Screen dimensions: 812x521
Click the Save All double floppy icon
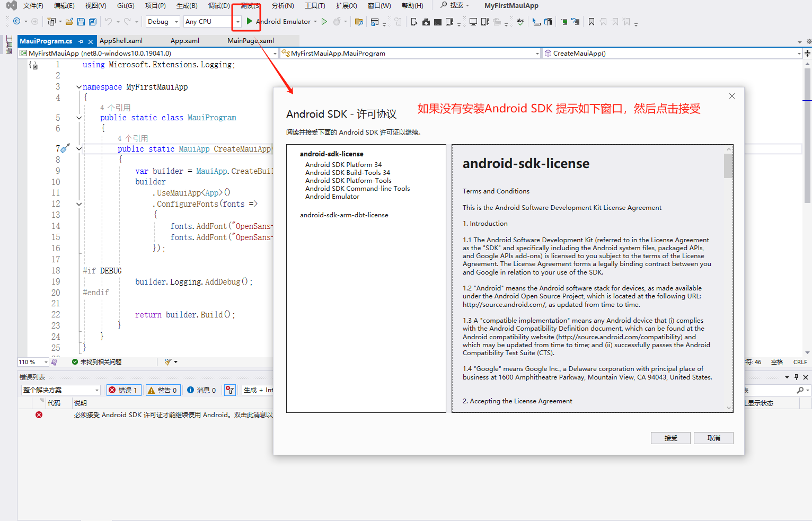coord(93,22)
